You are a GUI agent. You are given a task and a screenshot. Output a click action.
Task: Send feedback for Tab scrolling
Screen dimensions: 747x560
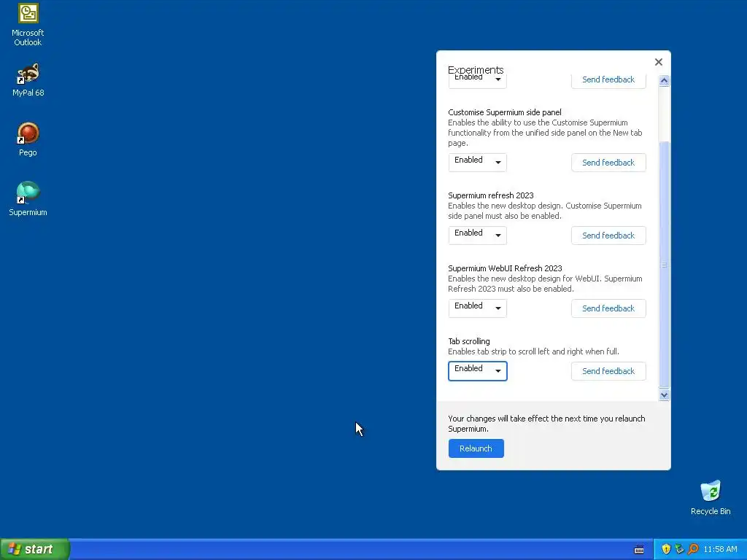(x=608, y=371)
